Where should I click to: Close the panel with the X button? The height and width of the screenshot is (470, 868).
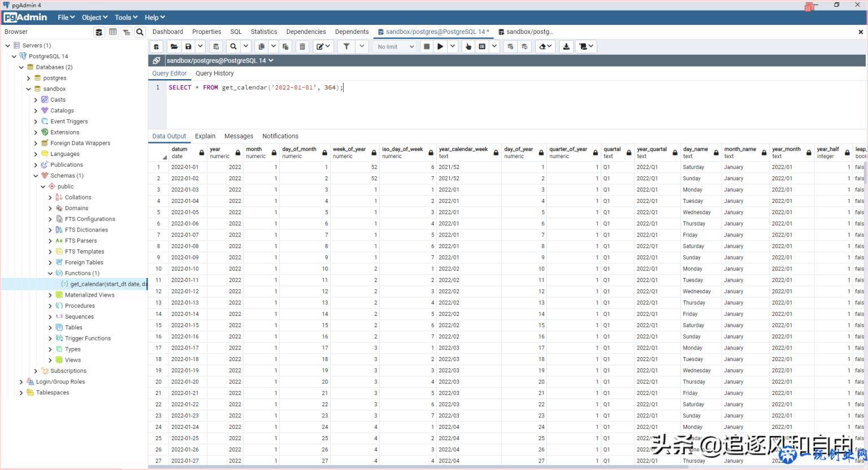click(x=861, y=32)
